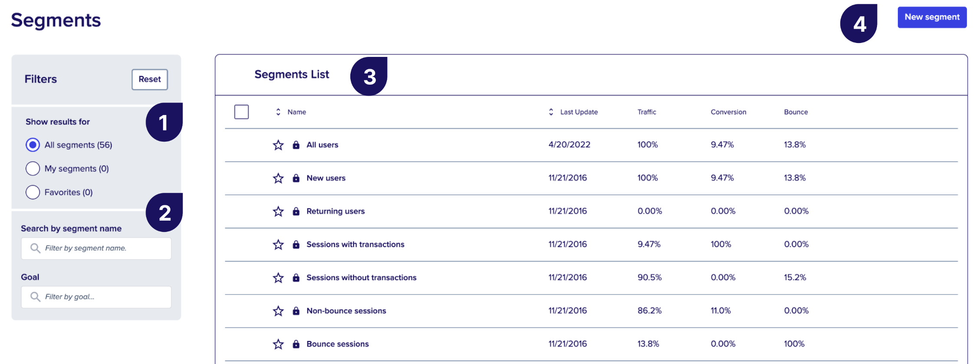Viewport: 980px width, 364px height.
Task: Favorite the "Bounce sessions" segment
Action: (278, 344)
